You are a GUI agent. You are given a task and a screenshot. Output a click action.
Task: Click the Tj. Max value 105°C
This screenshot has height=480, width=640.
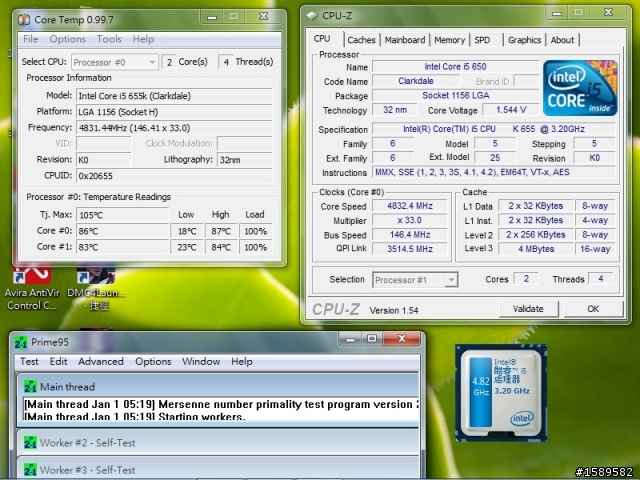click(122, 215)
